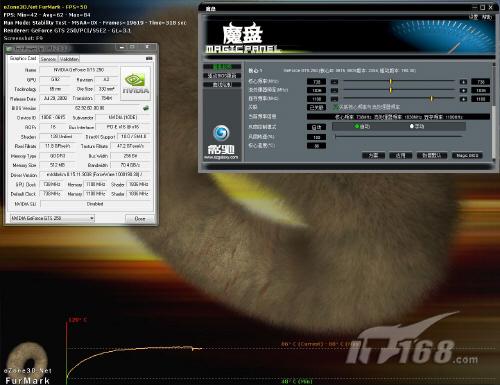The image size is (500, 385).
Task: Click the right-side core clock field 738
Action: coord(480,82)
